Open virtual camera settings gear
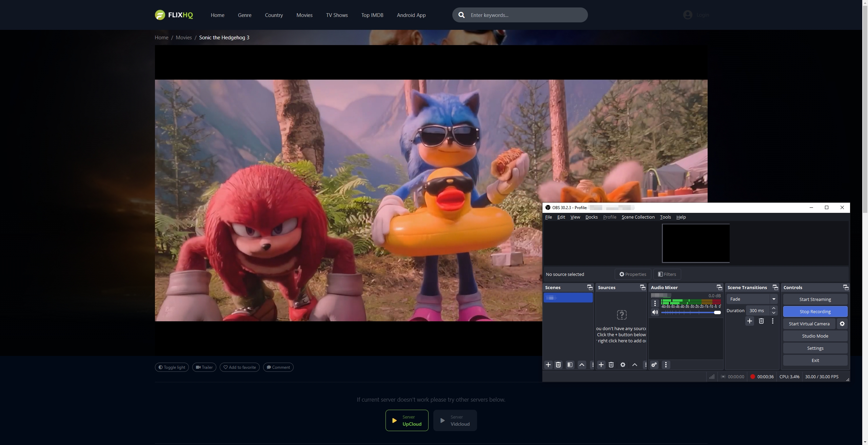868x445 pixels. click(842, 324)
